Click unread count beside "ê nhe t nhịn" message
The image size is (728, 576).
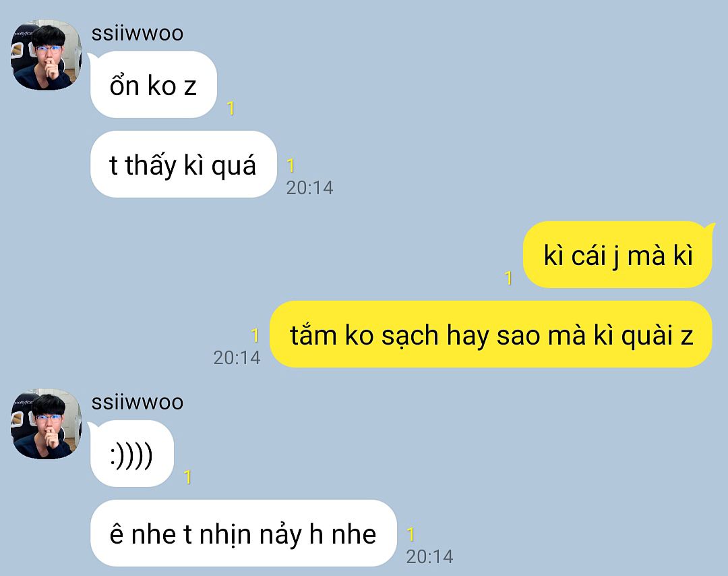(411, 534)
